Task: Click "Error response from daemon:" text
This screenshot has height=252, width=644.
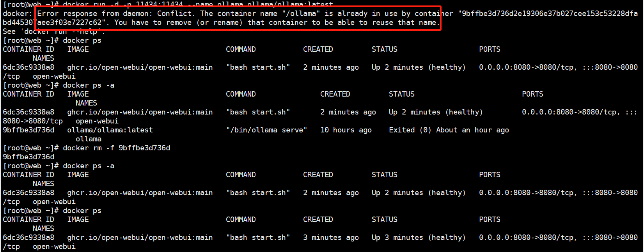Action: [95, 14]
